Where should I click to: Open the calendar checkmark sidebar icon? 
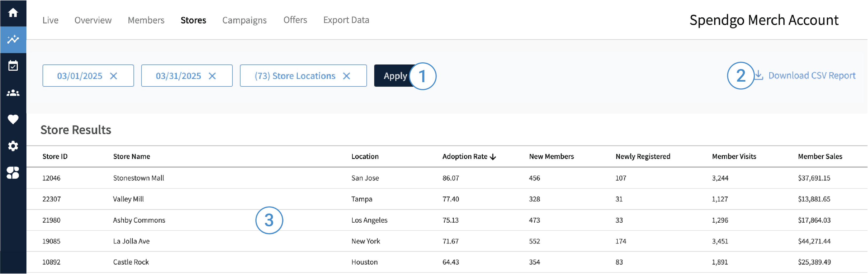[13, 66]
